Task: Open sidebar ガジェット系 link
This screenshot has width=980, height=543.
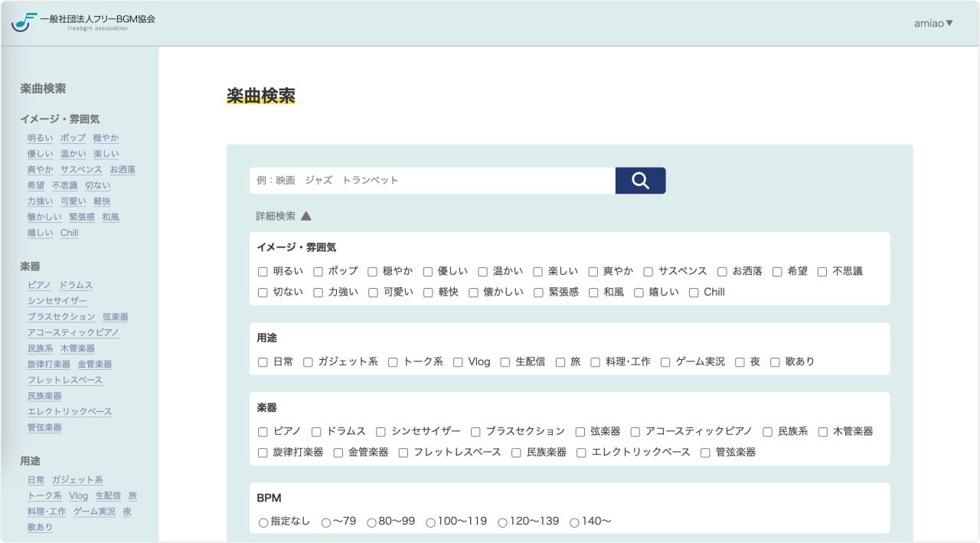Action: point(77,479)
